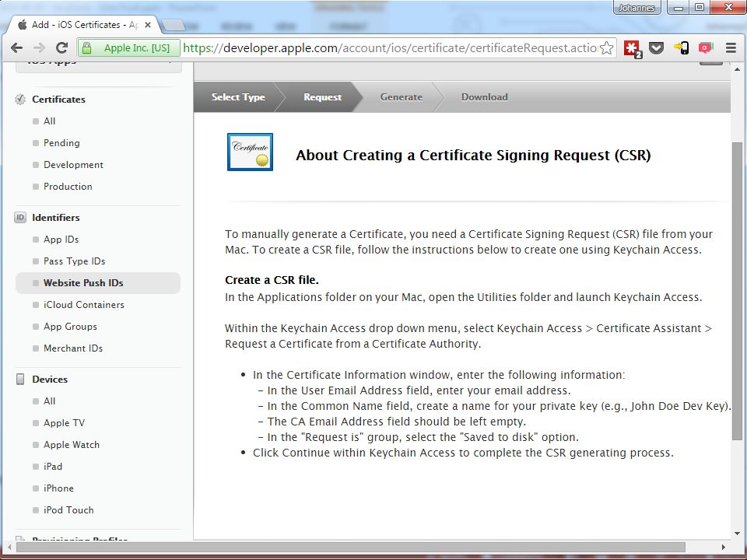The image size is (747, 560).
Task: Click the Certificates heading
Action: [58, 99]
